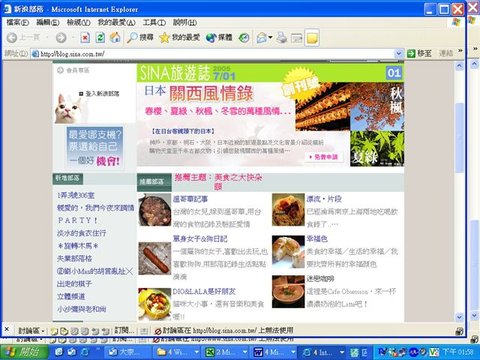Click the sausage photo thumbnail
The height and width of the screenshot is (360, 480).
coord(155,258)
